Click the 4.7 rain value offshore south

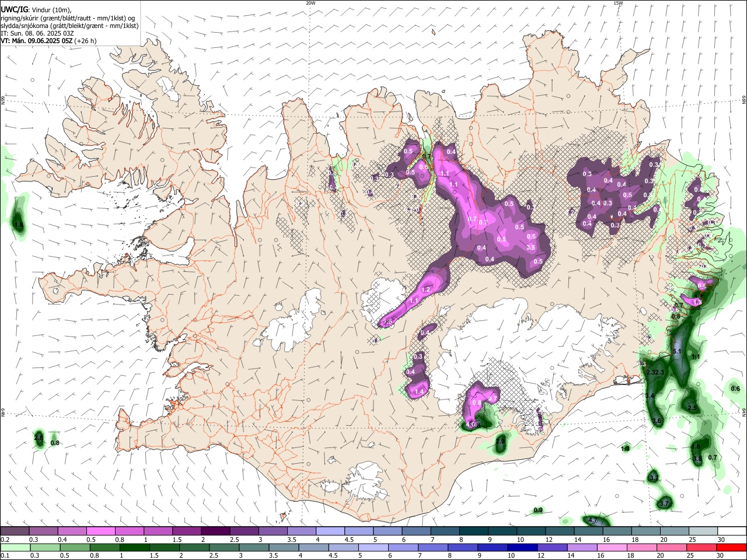click(x=593, y=520)
